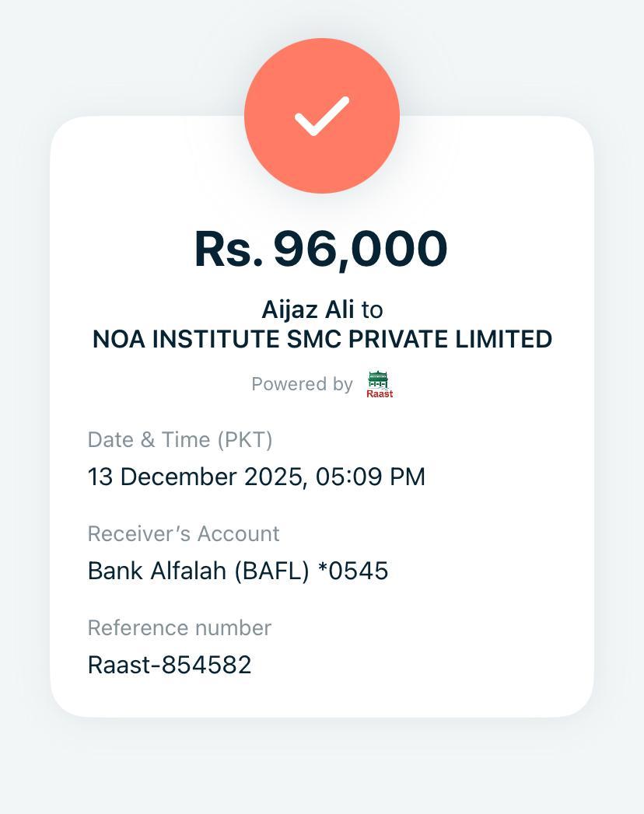The image size is (644, 814).
Task: Click NOA INSTITUTE SMC PRIVATE LIMITED receiver name
Action: 322,340
